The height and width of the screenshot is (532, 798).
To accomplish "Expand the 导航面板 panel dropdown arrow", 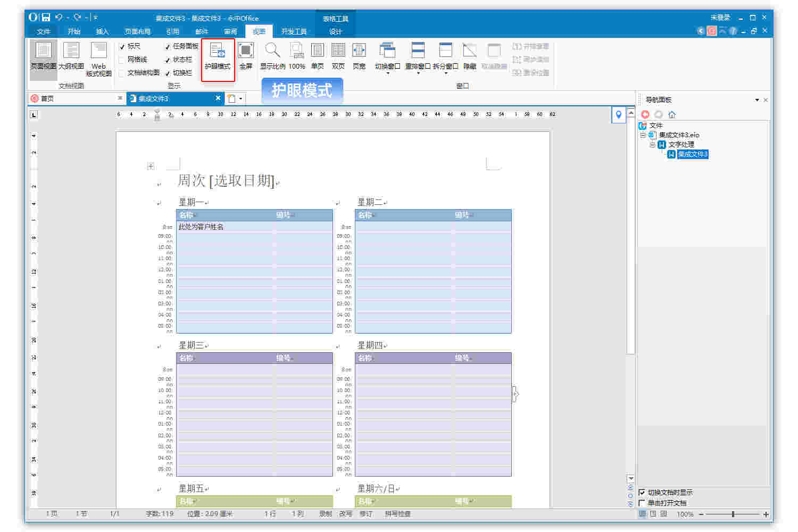I will 757,99.
